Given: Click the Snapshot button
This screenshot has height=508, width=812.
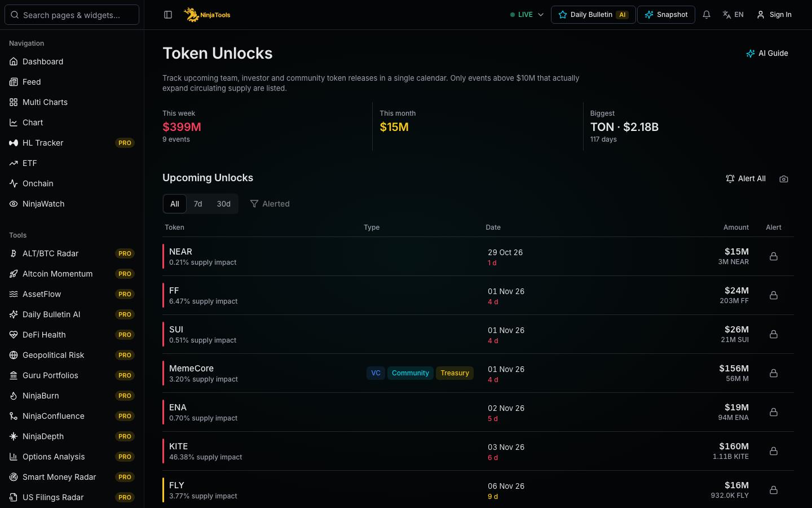Looking at the screenshot, I should tap(666, 15).
